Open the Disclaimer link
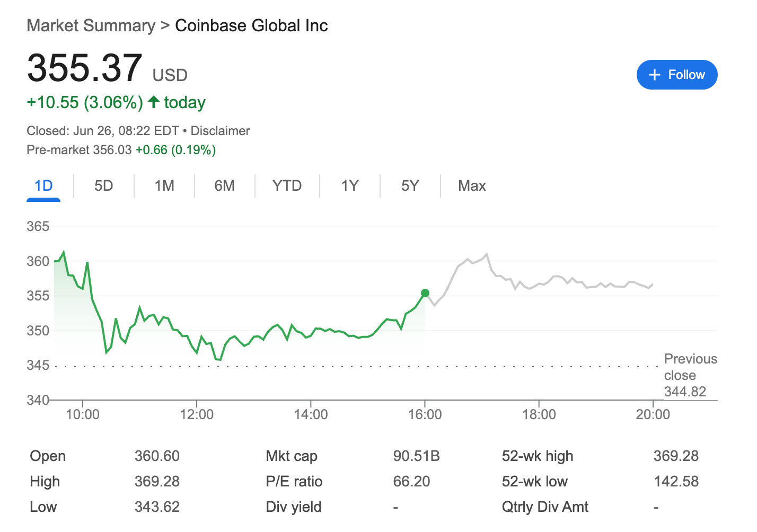 220,131
